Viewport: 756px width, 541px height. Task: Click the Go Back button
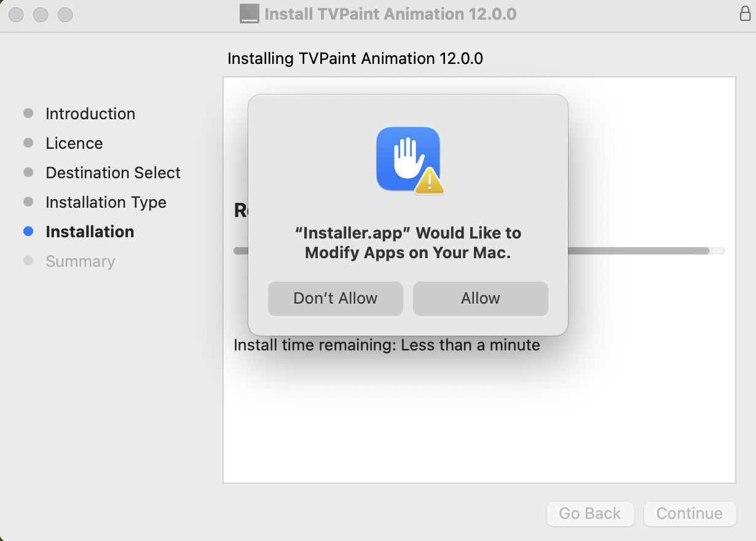(590, 513)
